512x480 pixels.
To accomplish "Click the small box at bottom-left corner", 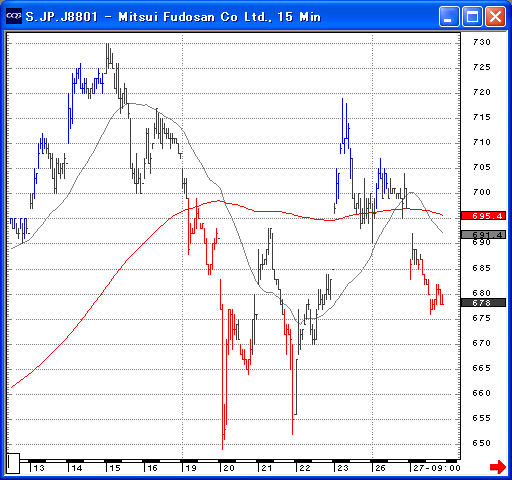I will tap(13, 463).
